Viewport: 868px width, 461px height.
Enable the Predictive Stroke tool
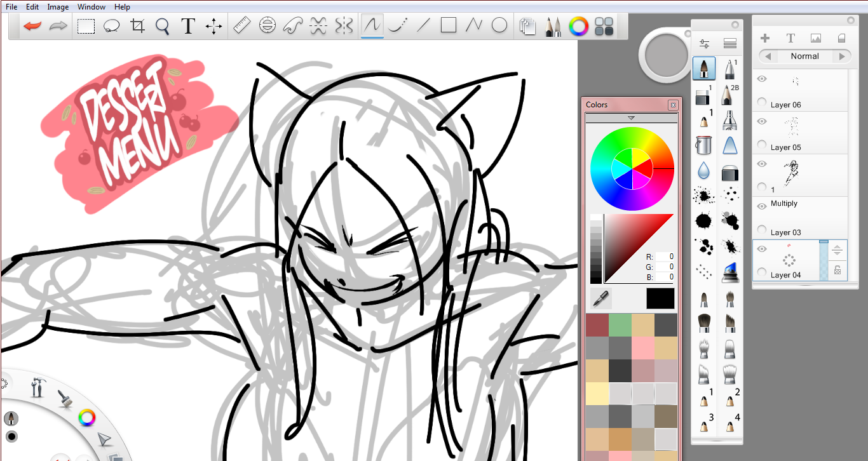pos(398,25)
